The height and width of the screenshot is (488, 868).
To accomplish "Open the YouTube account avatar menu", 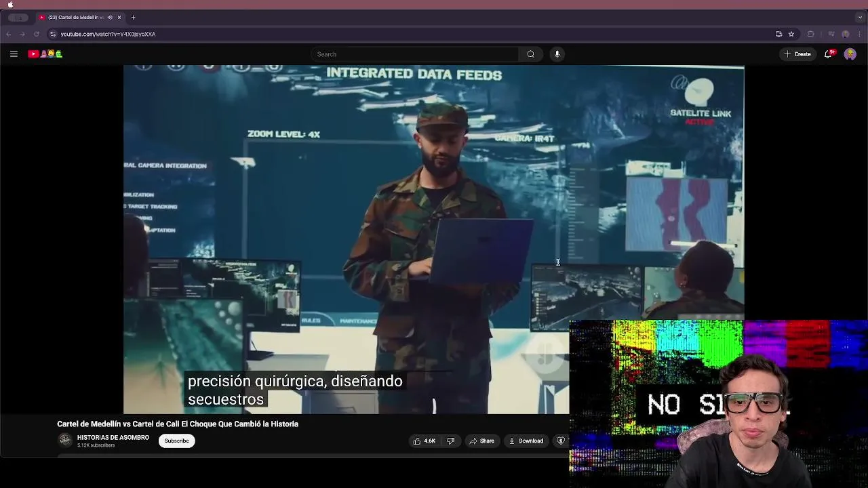I will 850,54.
